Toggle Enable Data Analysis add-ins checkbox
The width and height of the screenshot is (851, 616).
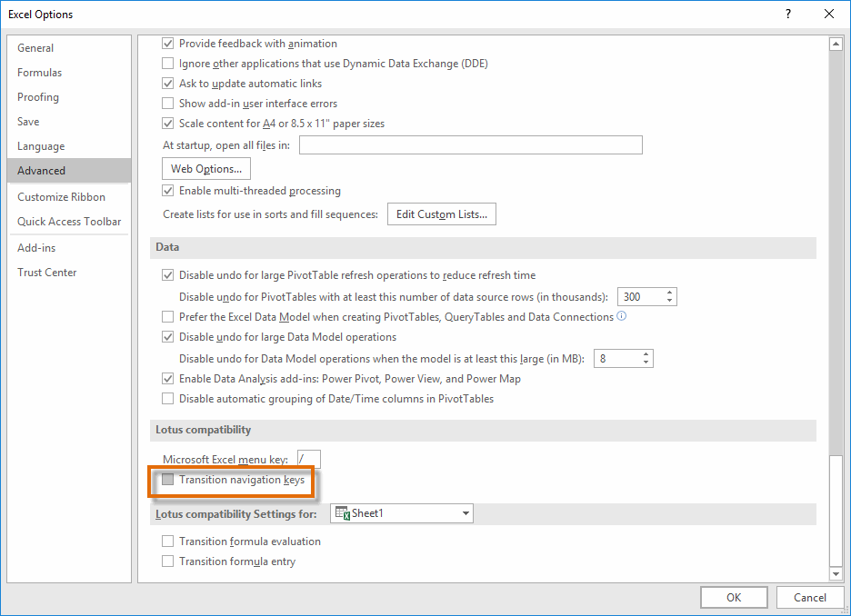[x=167, y=379]
